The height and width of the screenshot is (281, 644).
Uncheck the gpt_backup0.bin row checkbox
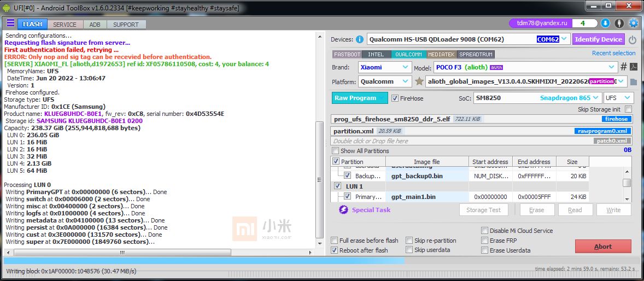348,175
